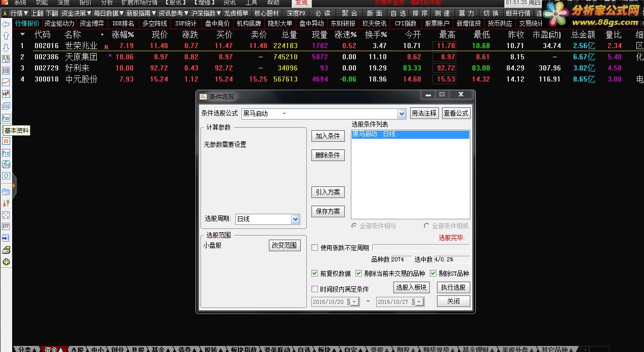The height and width of the screenshot is (352, 644).
Task: Click the 用法注释 button
Action: click(x=424, y=113)
